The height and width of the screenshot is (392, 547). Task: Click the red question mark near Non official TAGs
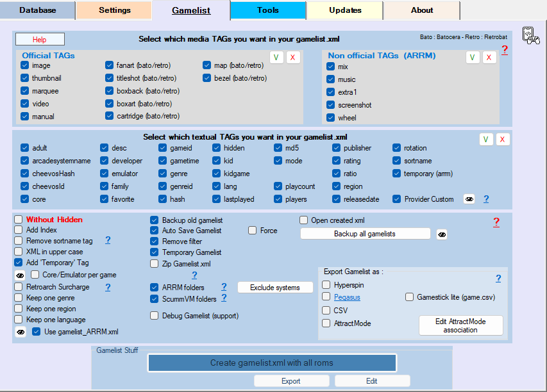505,50
